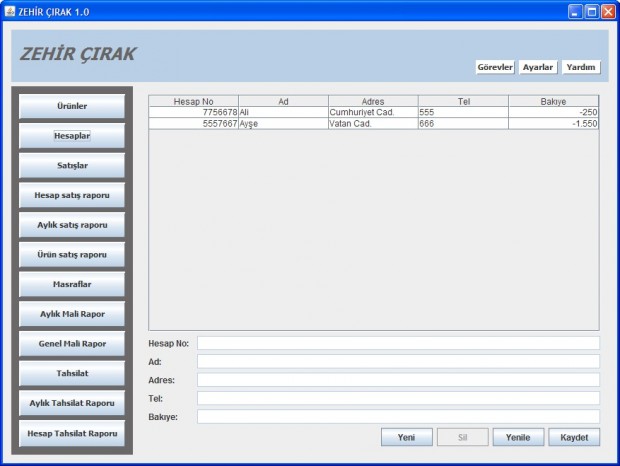Image resolution: width=620 pixels, height=466 pixels.
Task: Select the name cell Ayşe
Action: 284,124
